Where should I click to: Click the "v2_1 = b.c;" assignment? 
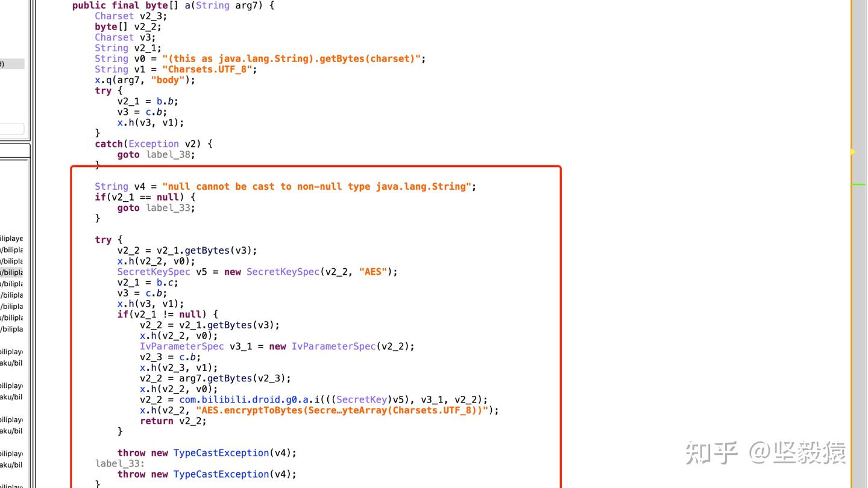[148, 283]
